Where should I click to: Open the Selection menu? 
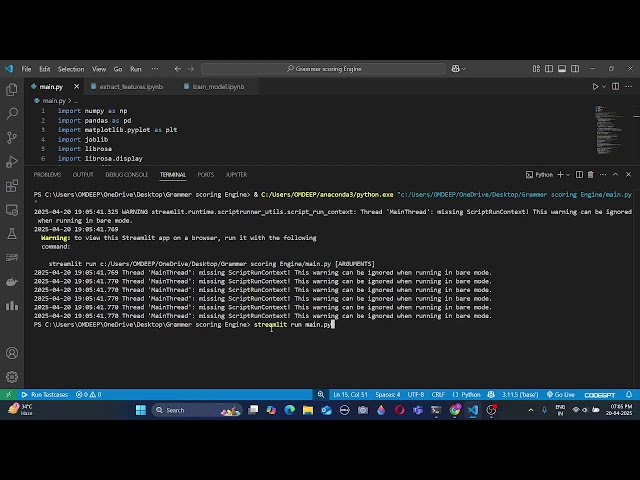71,69
